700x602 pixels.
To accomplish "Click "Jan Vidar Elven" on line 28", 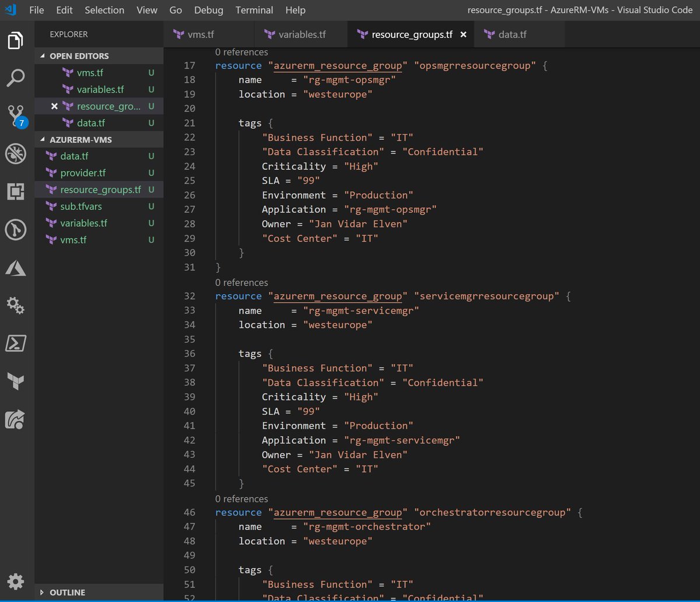I will pyautogui.click(x=358, y=224).
